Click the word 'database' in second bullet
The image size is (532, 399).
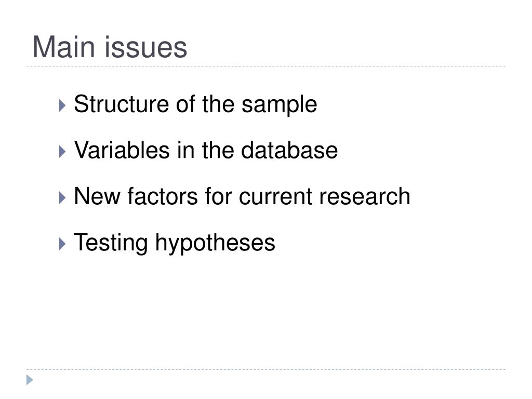289,150
